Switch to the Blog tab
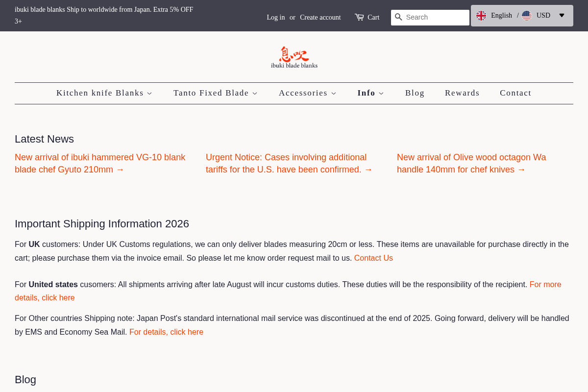 [415, 93]
